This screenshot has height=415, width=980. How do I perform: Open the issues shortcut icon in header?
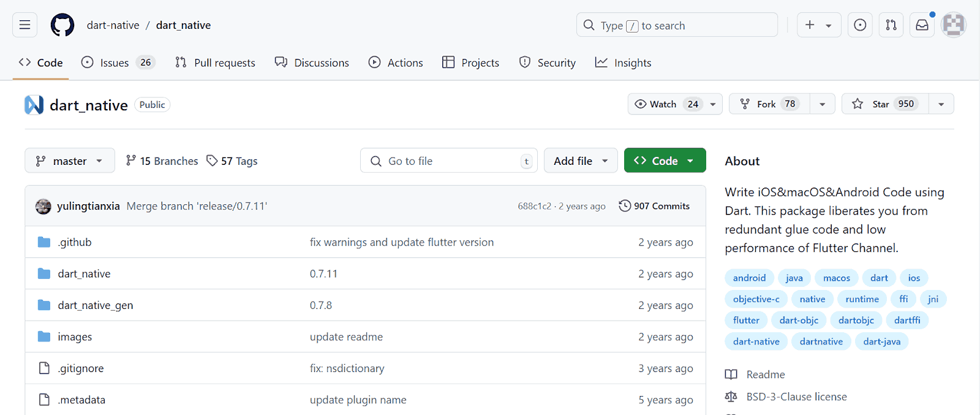(x=860, y=25)
